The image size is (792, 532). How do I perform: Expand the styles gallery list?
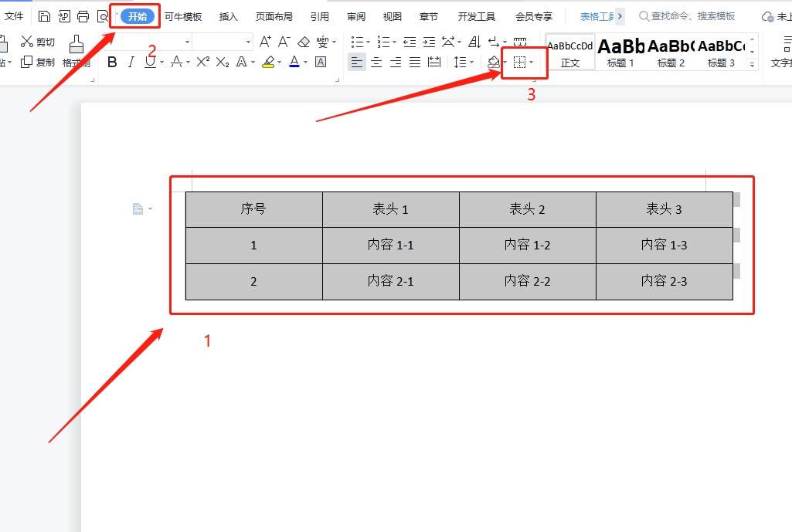tap(753, 65)
